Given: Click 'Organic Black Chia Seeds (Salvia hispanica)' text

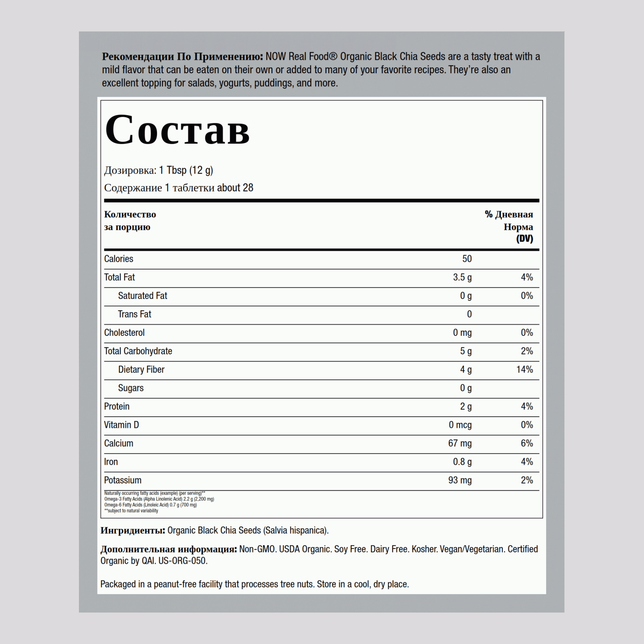Looking at the screenshot, I should (248, 530).
